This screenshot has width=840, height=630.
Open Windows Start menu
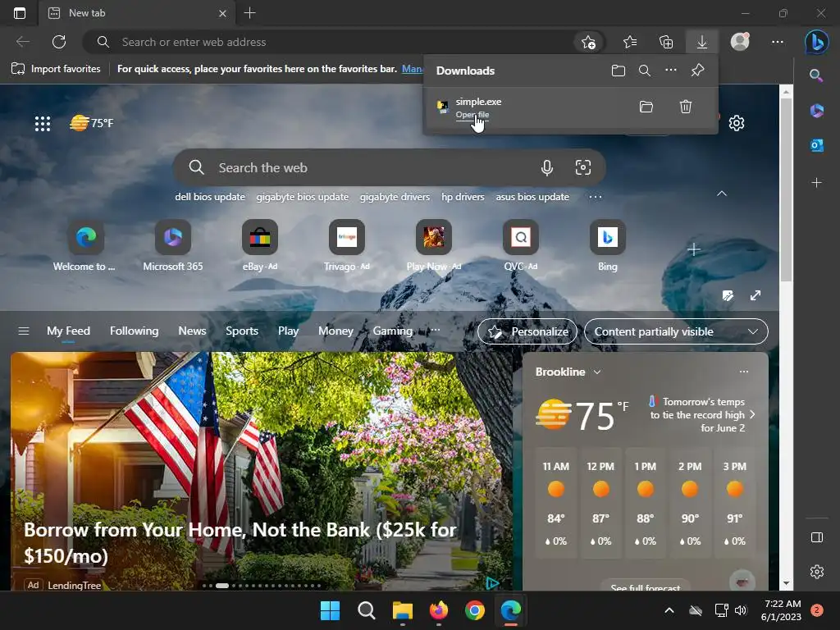[330, 610]
